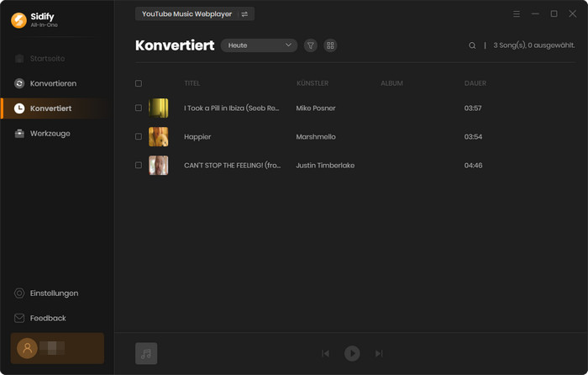Viewport: 588px width, 375px height.
Task: Click artist Justin Timberlake
Action: [325, 165]
